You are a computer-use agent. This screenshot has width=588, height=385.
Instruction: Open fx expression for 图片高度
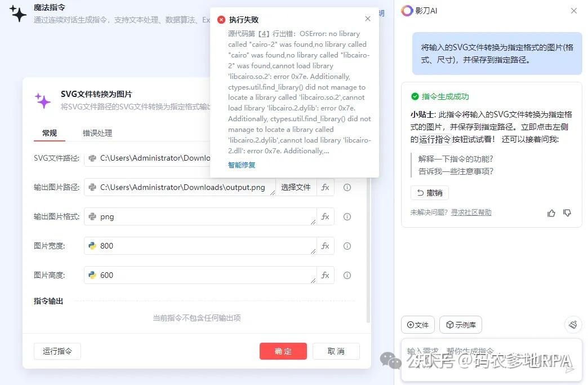tap(325, 275)
